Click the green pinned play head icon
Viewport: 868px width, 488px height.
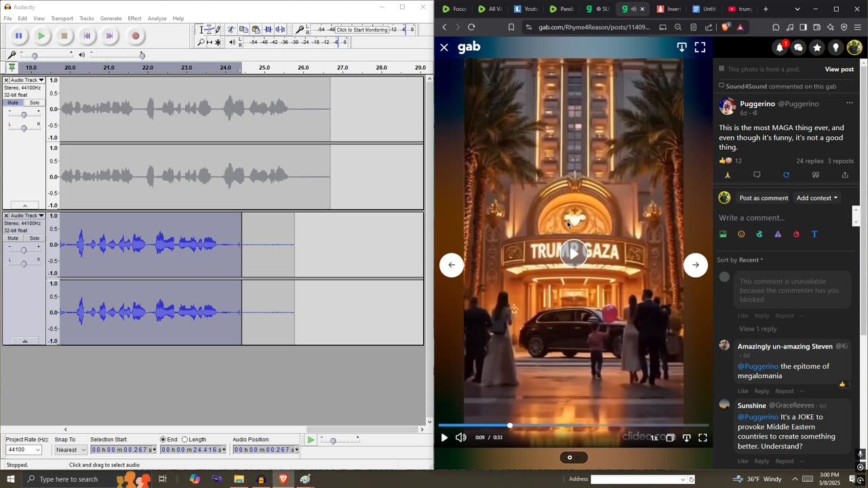12,68
